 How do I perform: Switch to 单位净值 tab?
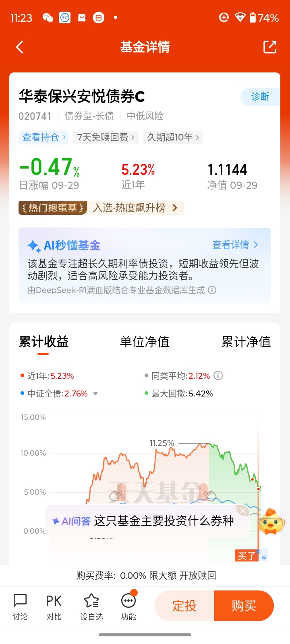coord(145,342)
